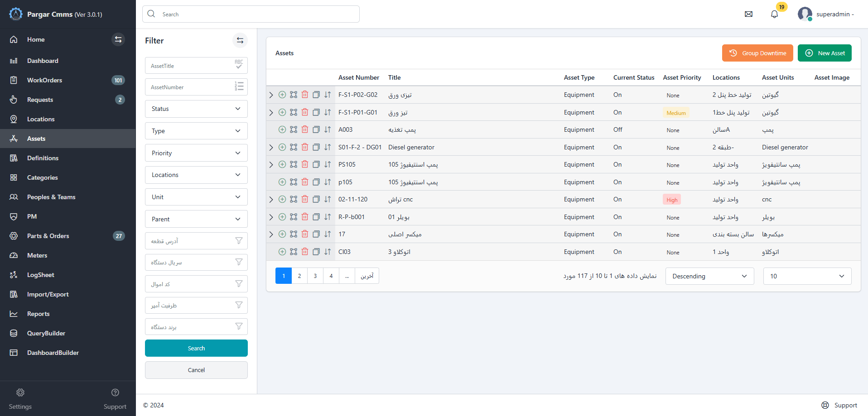The width and height of the screenshot is (868, 416).
Task: Click the node structure icon for asset 02-11-120
Action: 294,199
